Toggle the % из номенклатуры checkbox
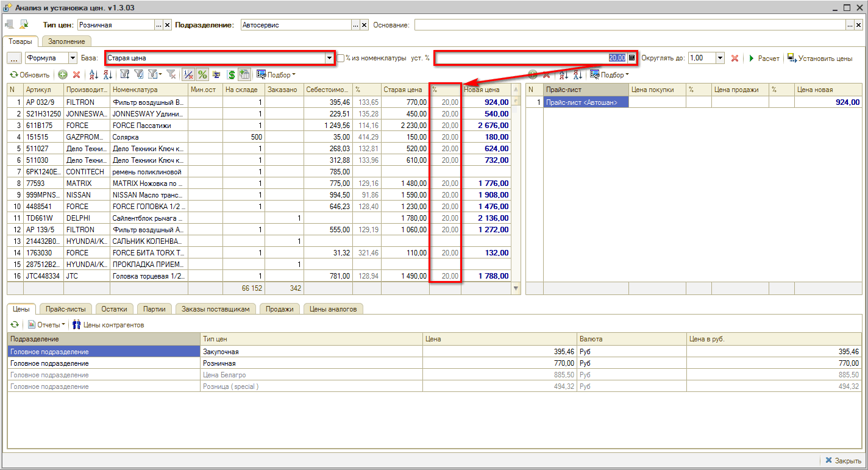 341,58
